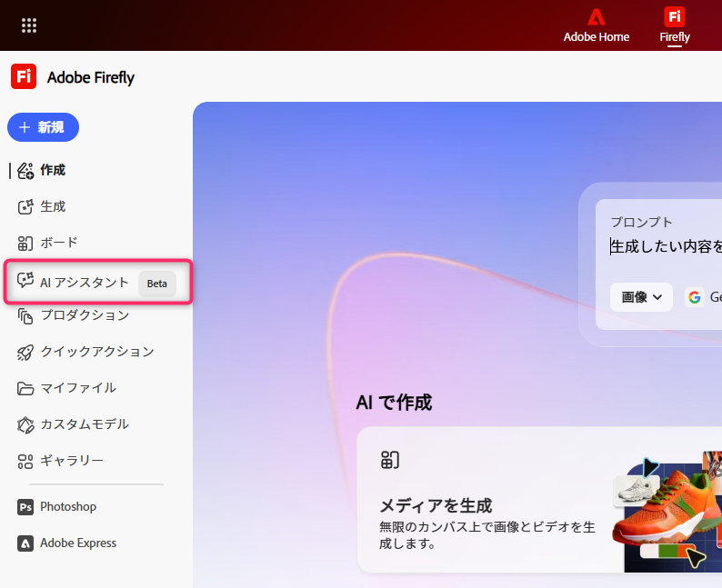Click the カスタムモデル icon

point(25,424)
